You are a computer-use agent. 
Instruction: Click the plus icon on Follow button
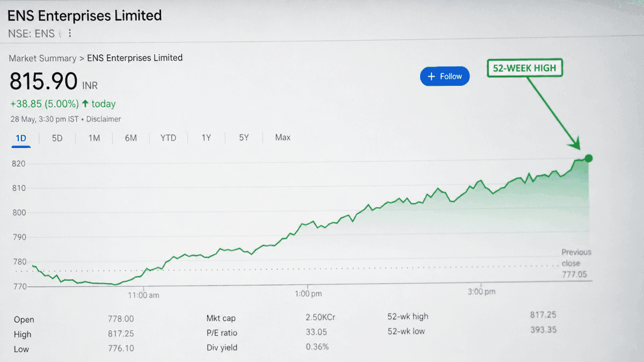tap(431, 77)
